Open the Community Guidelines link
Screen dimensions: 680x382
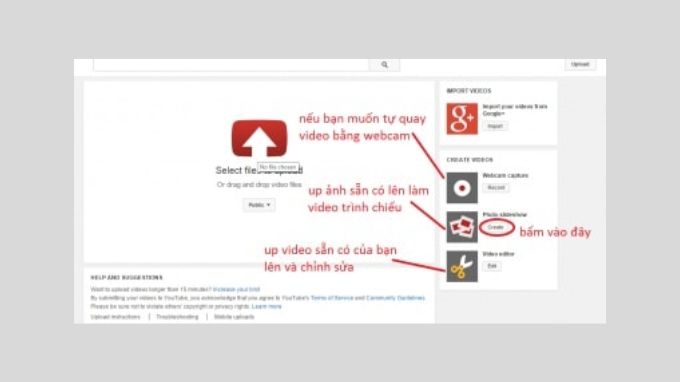click(396, 298)
